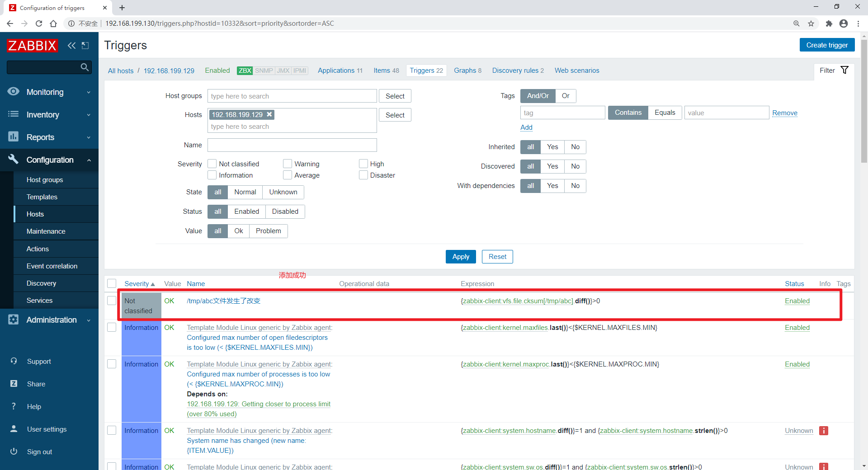Click the Apply filter button
This screenshot has width=868, height=470.
(x=461, y=257)
